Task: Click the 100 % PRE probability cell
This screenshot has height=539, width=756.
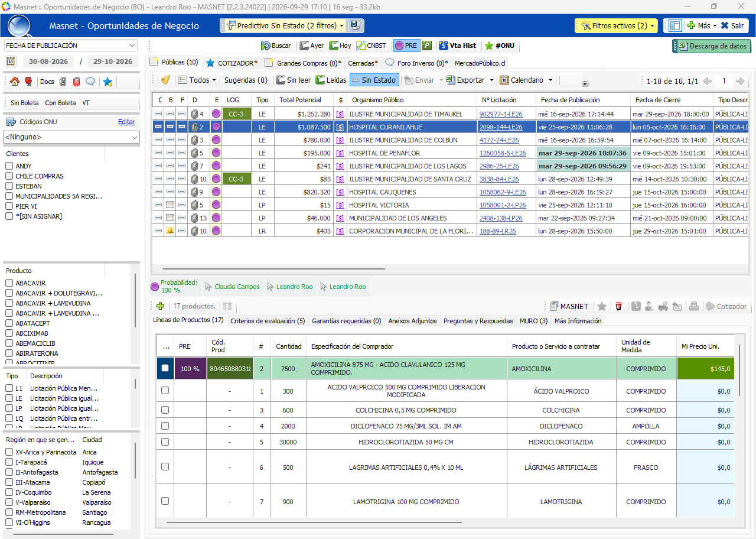Action: (x=190, y=368)
